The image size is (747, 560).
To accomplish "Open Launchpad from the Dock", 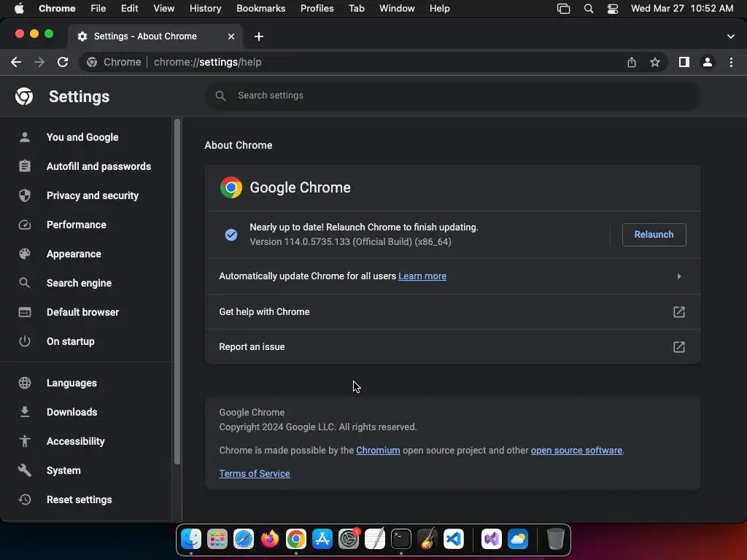I will coord(217,539).
